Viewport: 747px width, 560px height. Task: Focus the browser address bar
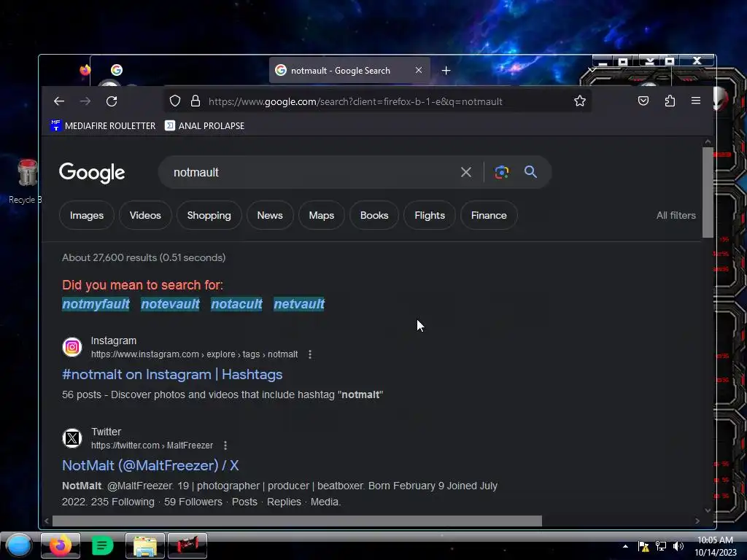376,101
